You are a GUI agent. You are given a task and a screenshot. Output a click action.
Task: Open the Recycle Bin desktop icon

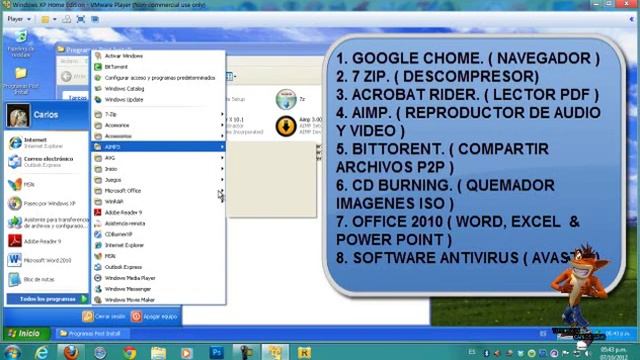(21, 43)
